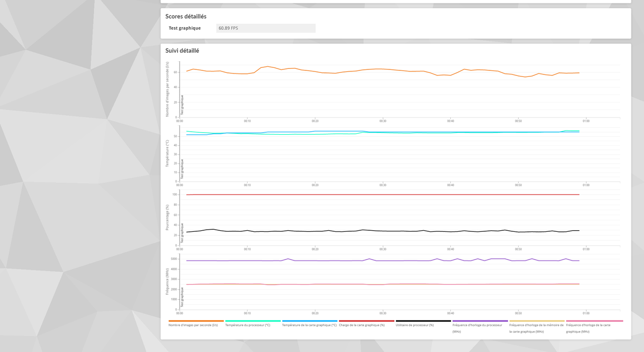Image resolution: width=644 pixels, height=352 pixels.
Task: Click the "Pourcentage (%)" vertical axis title
Action: point(168,217)
